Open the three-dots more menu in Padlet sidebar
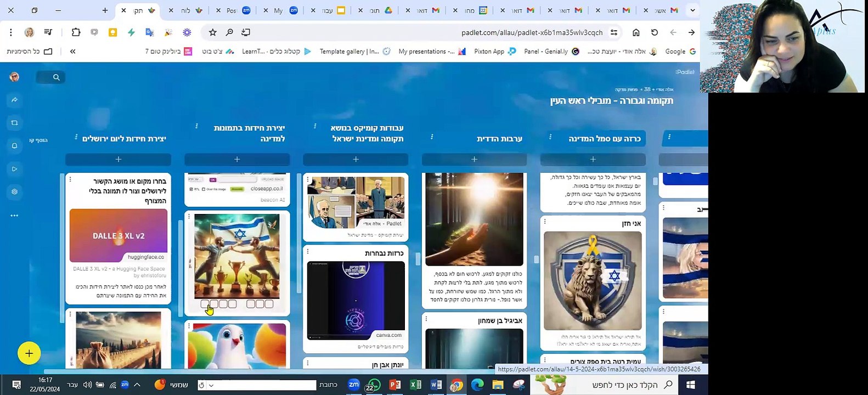The image size is (868, 395). coord(15,215)
